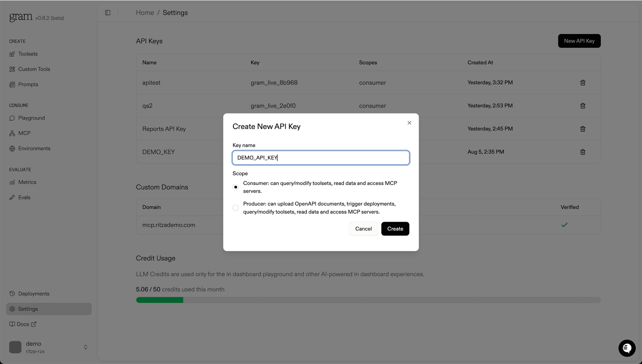Click the credit usage progress bar
This screenshot has width=642, height=364.
(x=368, y=300)
